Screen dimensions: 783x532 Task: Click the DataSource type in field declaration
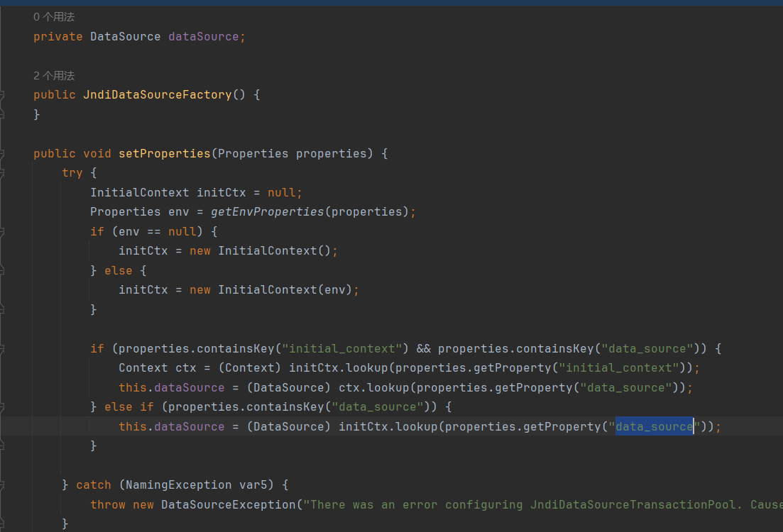coord(125,37)
